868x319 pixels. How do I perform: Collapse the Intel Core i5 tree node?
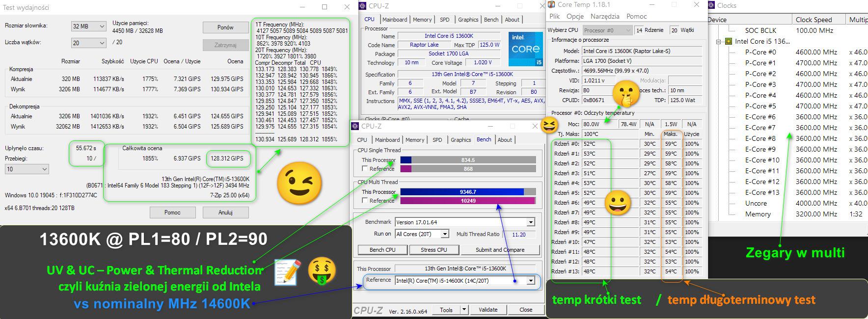pos(718,42)
